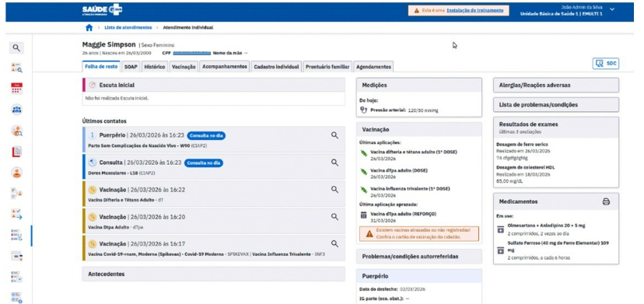Open magnifier for Vacinação at 16:22
Viewport: 644px width, 304px height.
pos(334,190)
